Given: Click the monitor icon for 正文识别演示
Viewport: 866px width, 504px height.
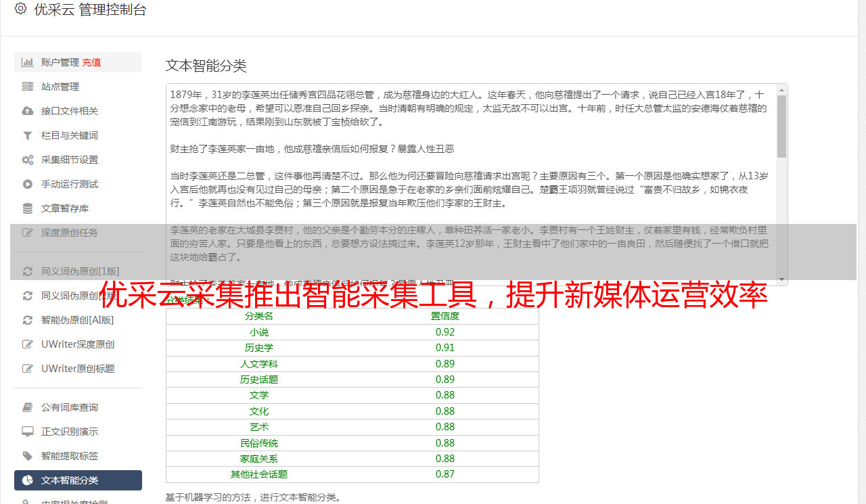Looking at the screenshot, I should point(28,432).
